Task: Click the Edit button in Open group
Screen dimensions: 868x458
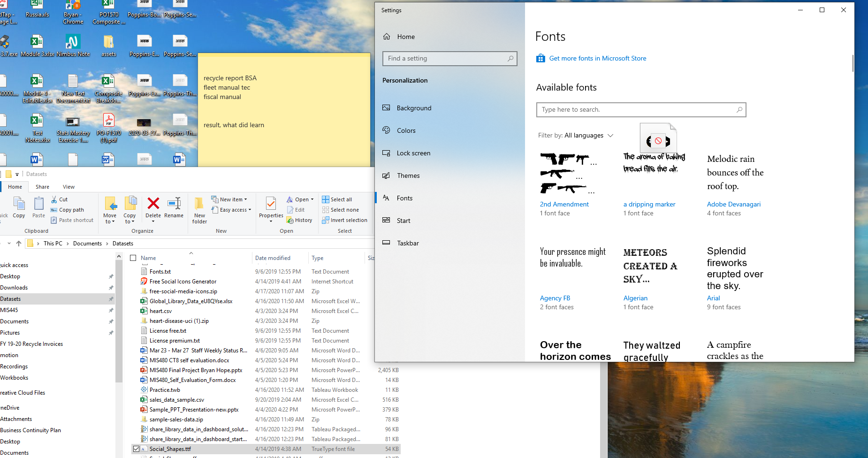Action: 296,210
